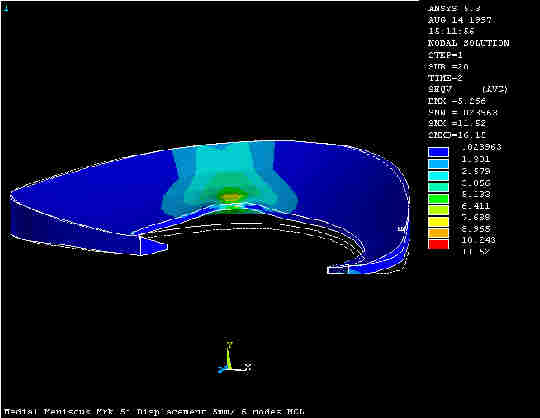Click the NODAL SOLUTION label
The width and height of the screenshot is (540, 418).
pyautogui.click(x=468, y=43)
